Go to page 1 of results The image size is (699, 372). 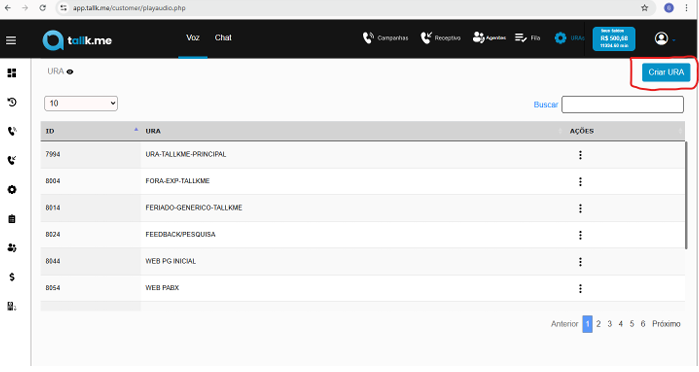(x=588, y=324)
